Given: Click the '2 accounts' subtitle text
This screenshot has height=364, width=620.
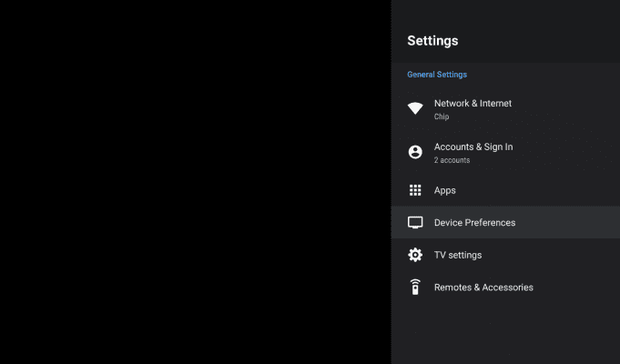Looking at the screenshot, I should click(x=452, y=160).
